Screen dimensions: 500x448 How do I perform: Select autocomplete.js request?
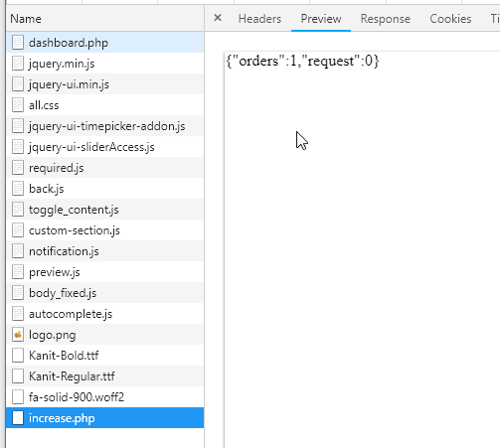click(x=105, y=314)
